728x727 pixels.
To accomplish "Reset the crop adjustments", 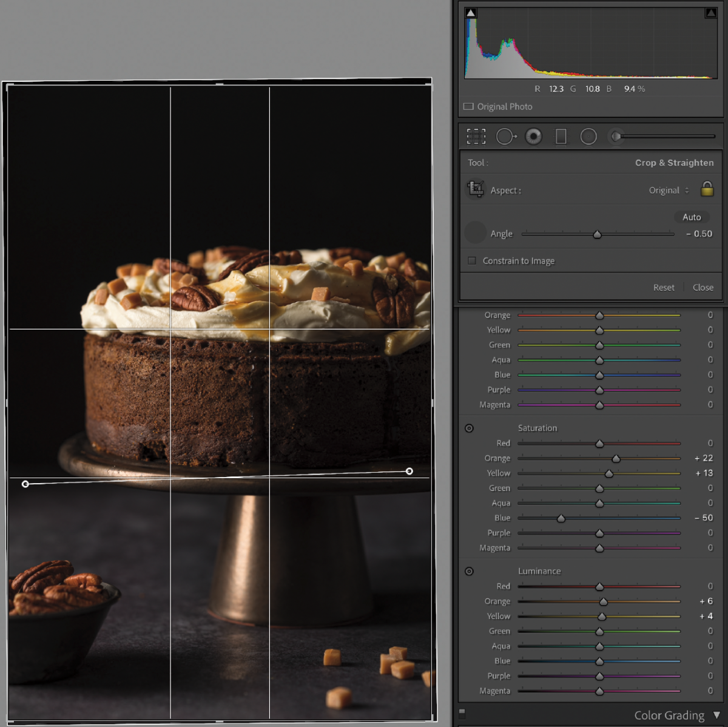I will click(664, 287).
